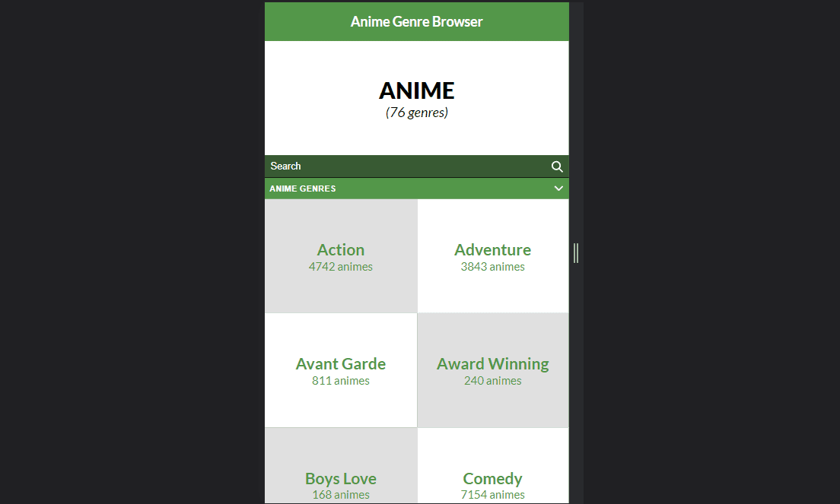The height and width of the screenshot is (504, 840).
Task: Grab the vertical resize handle beside the page
Action: 576,252
